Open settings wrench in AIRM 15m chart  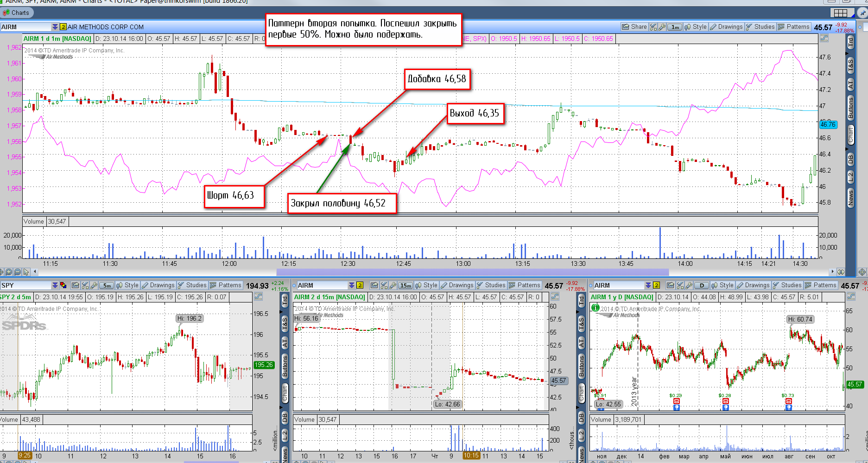click(393, 285)
